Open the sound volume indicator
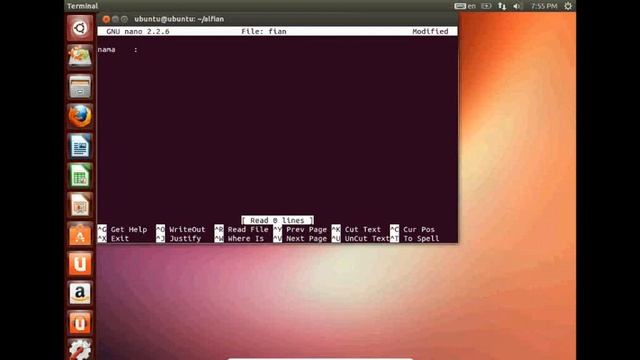This screenshot has width=640, height=360. (x=517, y=6)
